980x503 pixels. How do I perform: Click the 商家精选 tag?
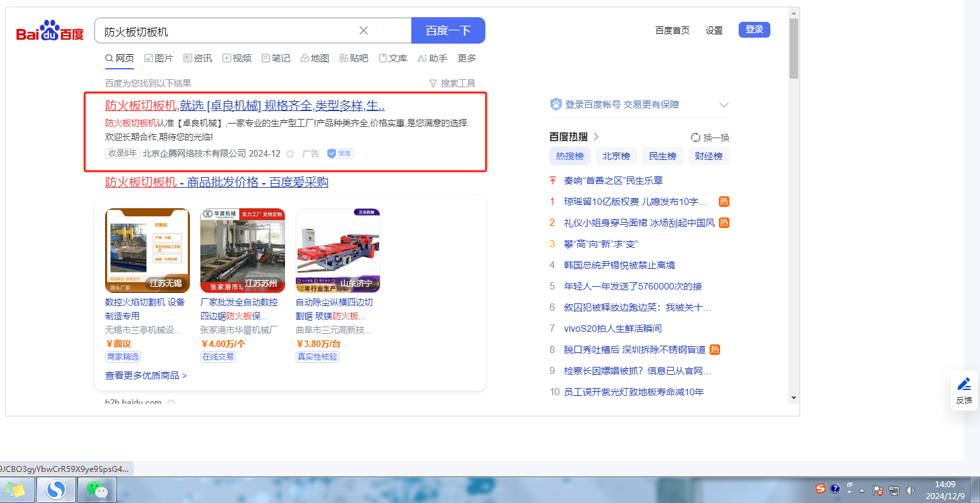[123, 357]
